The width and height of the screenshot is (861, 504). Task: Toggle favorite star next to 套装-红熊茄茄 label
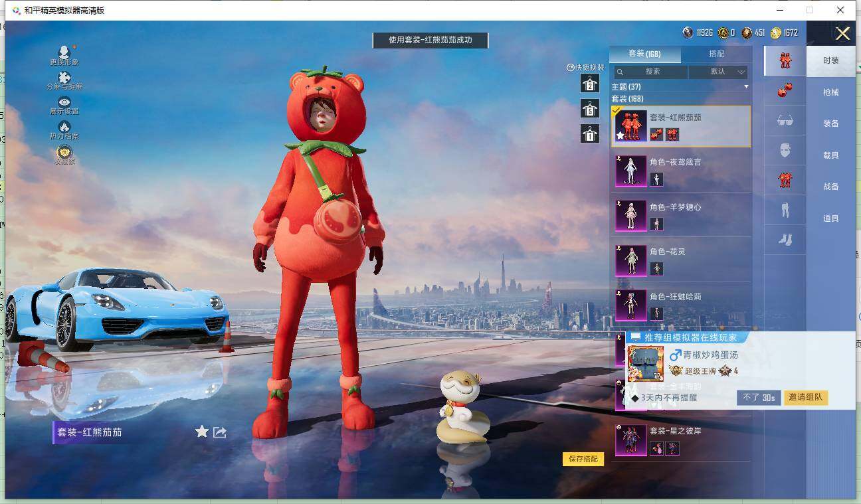(x=202, y=432)
